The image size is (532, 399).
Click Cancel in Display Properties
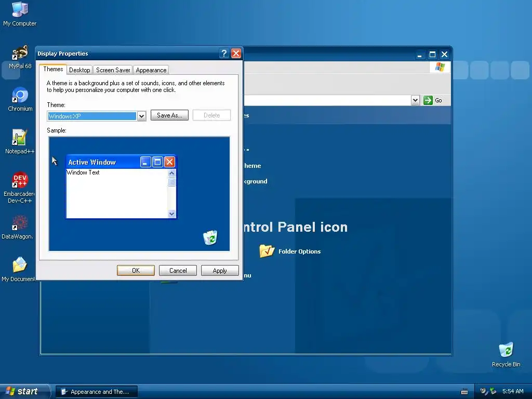point(178,270)
